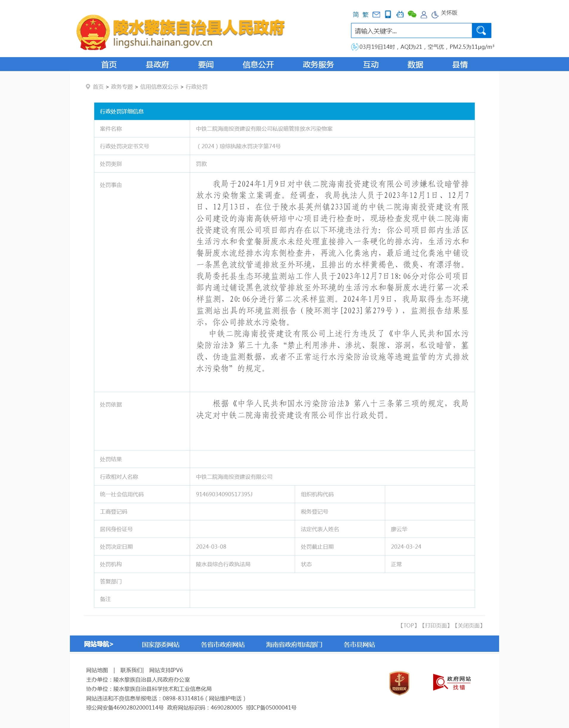
Task: Select the deadline date 2024-03-24
Action: click(406, 546)
